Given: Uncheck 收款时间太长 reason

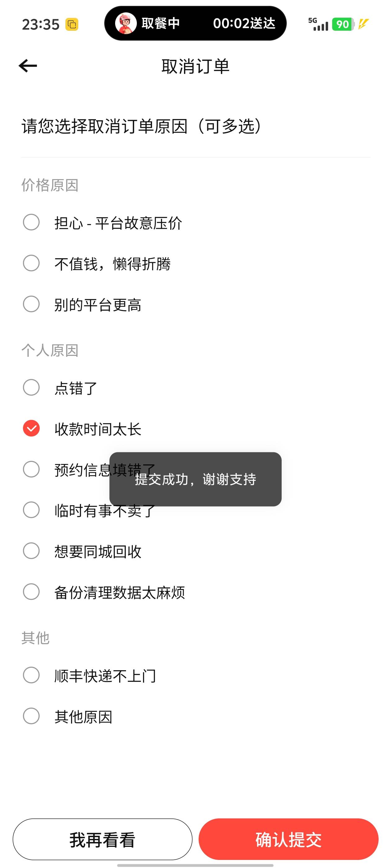Looking at the screenshot, I should [x=31, y=429].
